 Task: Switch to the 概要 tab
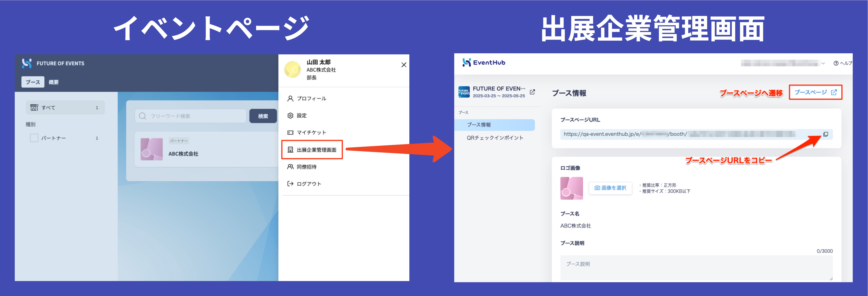coord(54,82)
